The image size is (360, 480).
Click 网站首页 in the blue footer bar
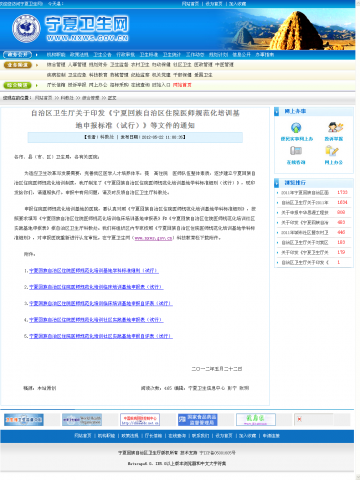pyautogui.click(x=83, y=436)
